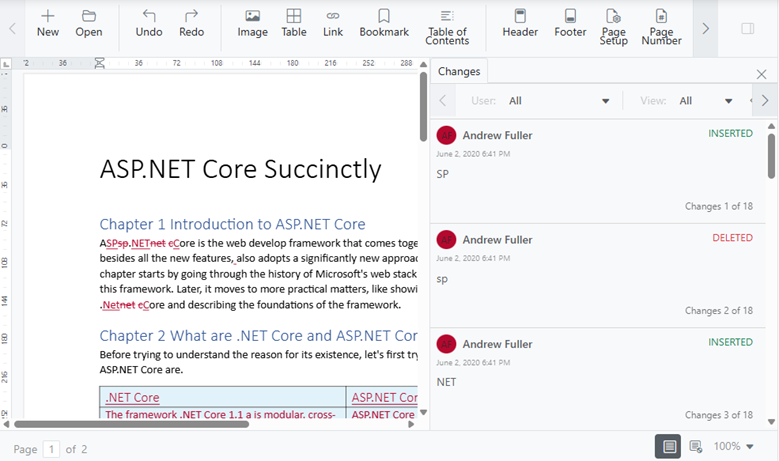The width and height of the screenshot is (779, 461).
Task: Click the New document toolbar button
Action: (48, 23)
